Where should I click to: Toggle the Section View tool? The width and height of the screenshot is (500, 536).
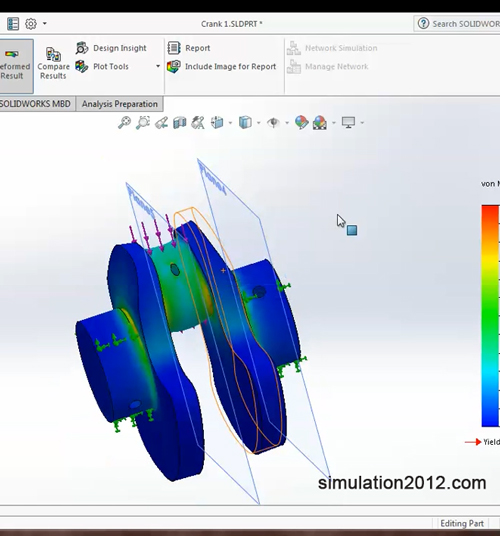(x=180, y=122)
